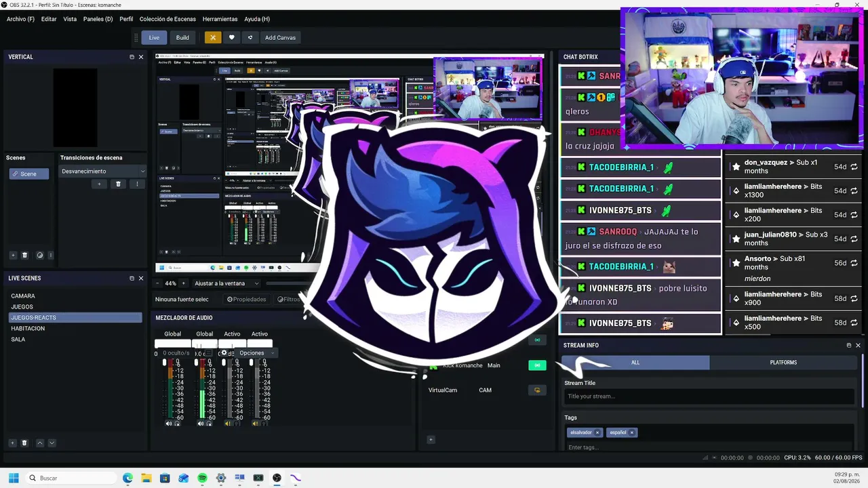Select the ALL tab in Stream Info
This screenshot has width=868, height=488.
pos(635,363)
